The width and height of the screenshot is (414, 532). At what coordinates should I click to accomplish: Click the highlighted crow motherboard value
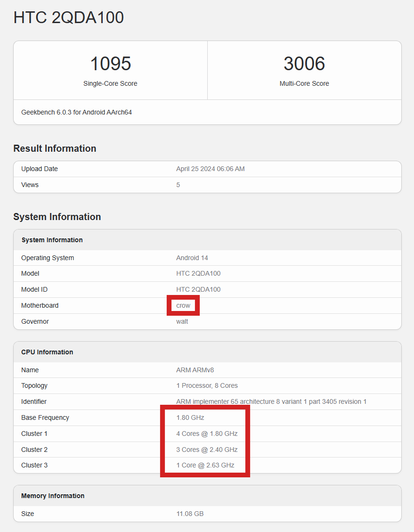pos(183,305)
